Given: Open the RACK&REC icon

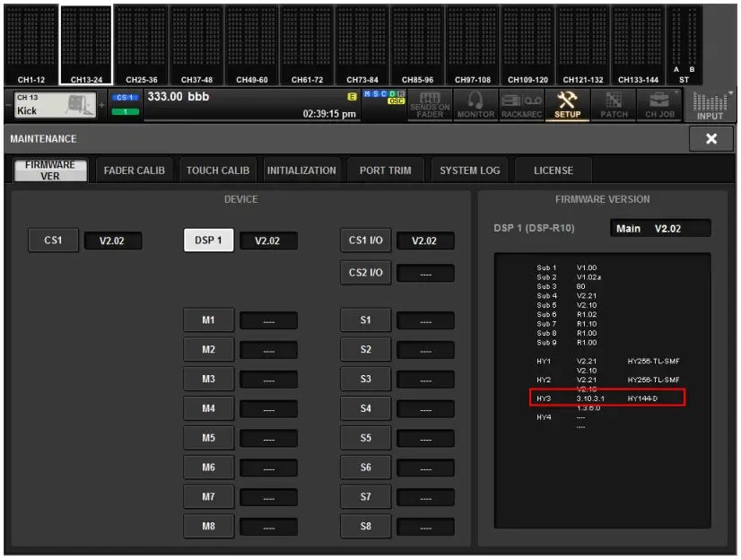Looking at the screenshot, I should tap(521, 105).
